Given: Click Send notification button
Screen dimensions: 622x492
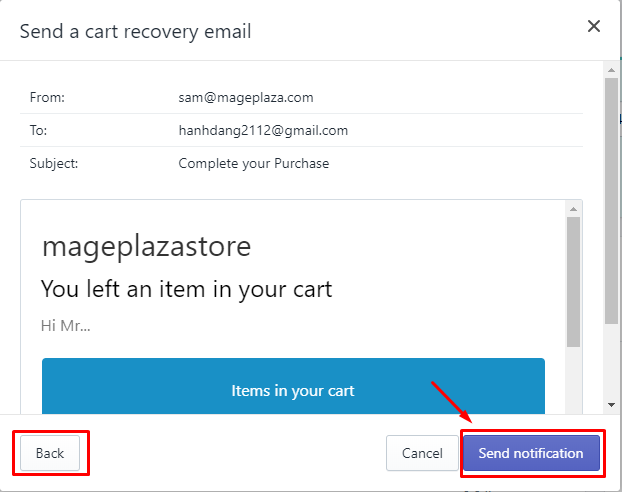Looking at the screenshot, I should (x=531, y=453).
